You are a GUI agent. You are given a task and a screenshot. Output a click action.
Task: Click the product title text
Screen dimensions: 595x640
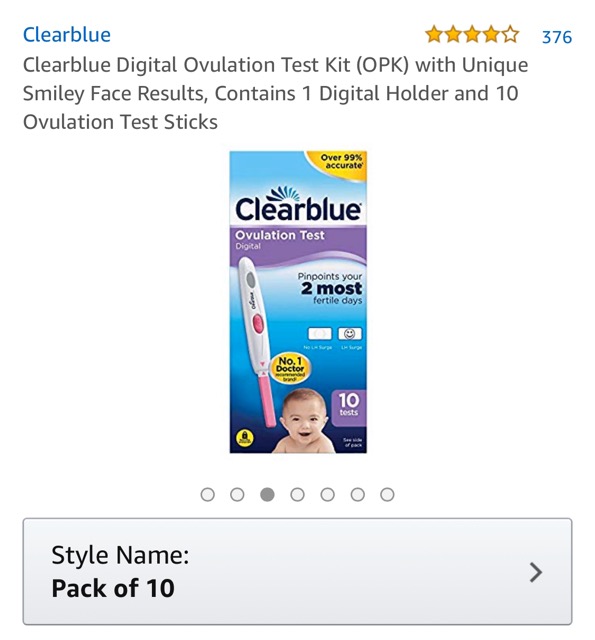coord(275,93)
